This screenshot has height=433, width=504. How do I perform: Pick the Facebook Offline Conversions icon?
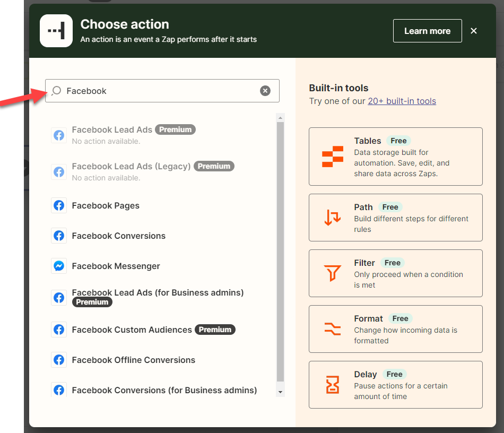click(x=59, y=360)
